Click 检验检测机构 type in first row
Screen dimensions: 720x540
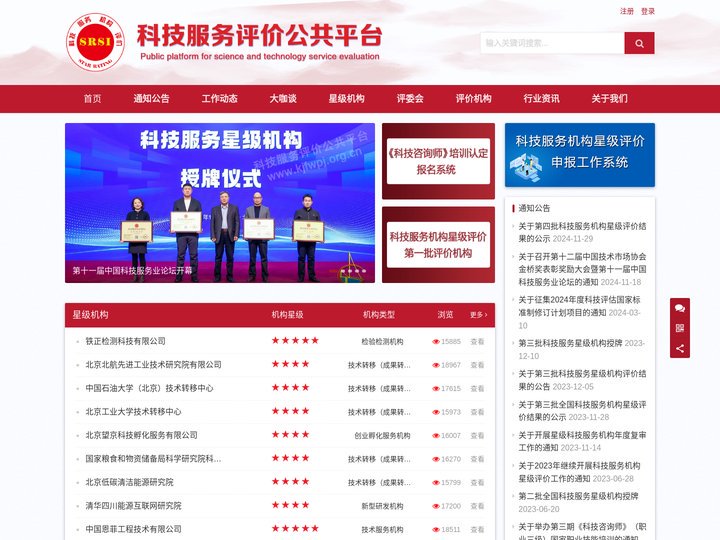382,342
